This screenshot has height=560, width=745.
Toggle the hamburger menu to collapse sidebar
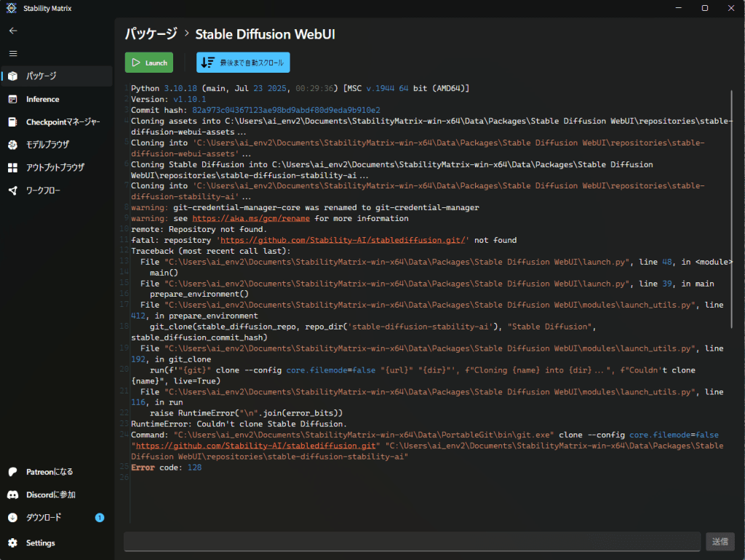13,53
